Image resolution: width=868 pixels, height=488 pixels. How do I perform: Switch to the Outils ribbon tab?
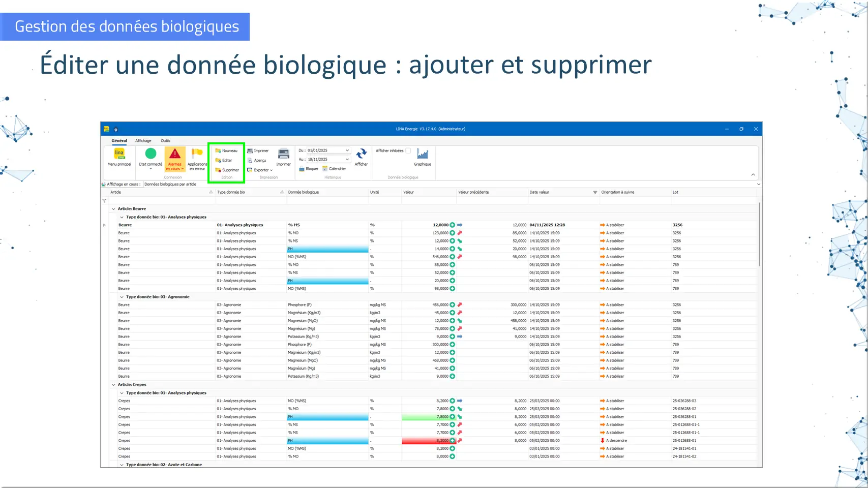(165, 141)
